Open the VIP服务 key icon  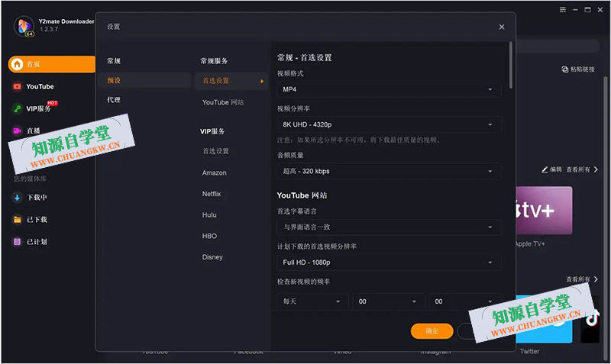(x=18, y=109)
